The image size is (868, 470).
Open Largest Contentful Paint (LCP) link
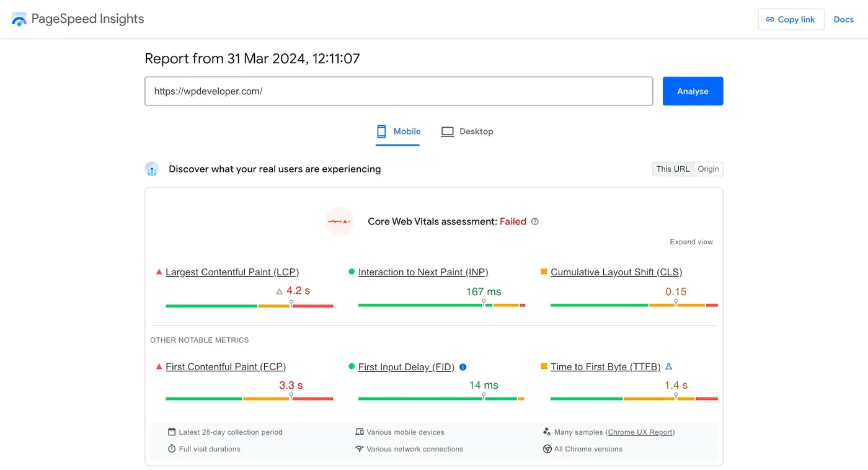click(x=232, y=272)
